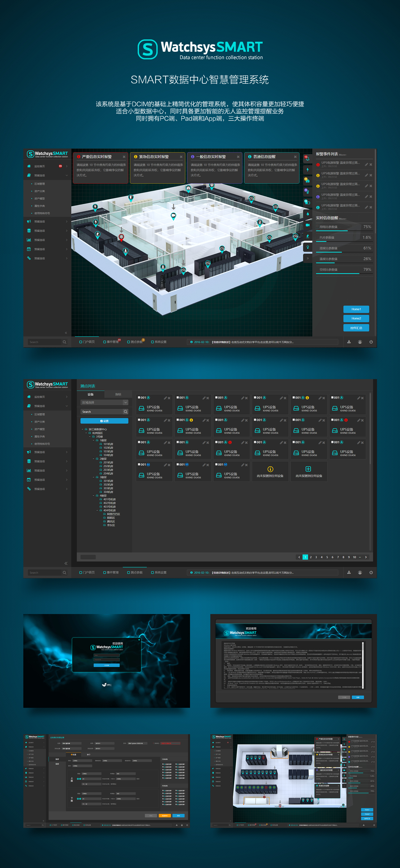Screen dimensions: 400x868
Task: Click database stack icon in dashboard sidebar
Action: click(x=29, y=231)
